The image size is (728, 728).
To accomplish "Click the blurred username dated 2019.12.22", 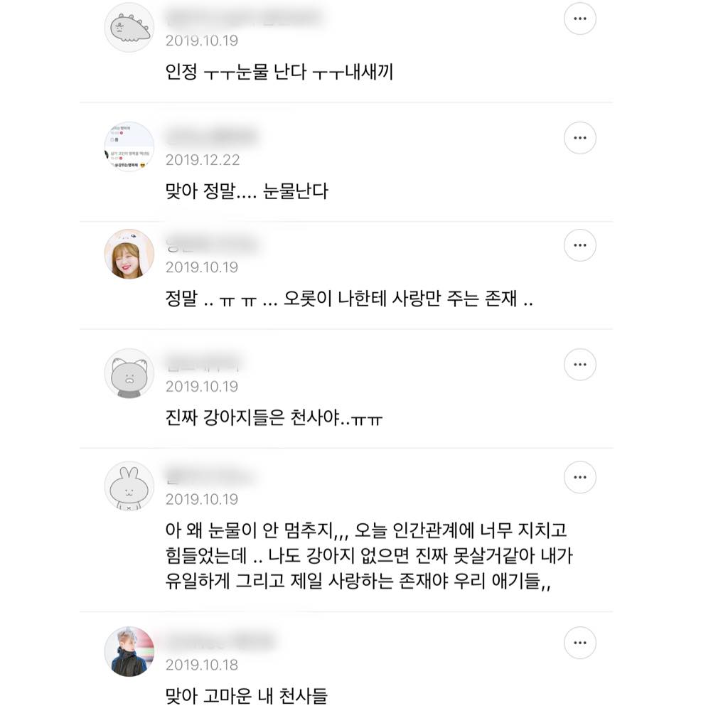I will tap(211, 136).
